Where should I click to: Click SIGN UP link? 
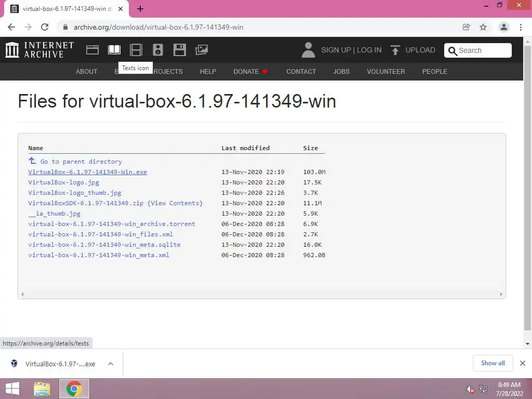coord(336,50)
